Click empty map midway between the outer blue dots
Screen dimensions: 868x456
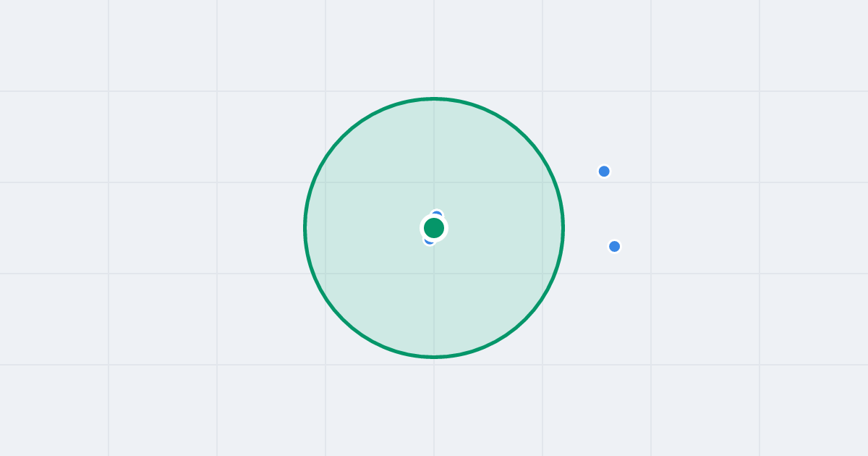pyautogui.click(x=609, y=209)
